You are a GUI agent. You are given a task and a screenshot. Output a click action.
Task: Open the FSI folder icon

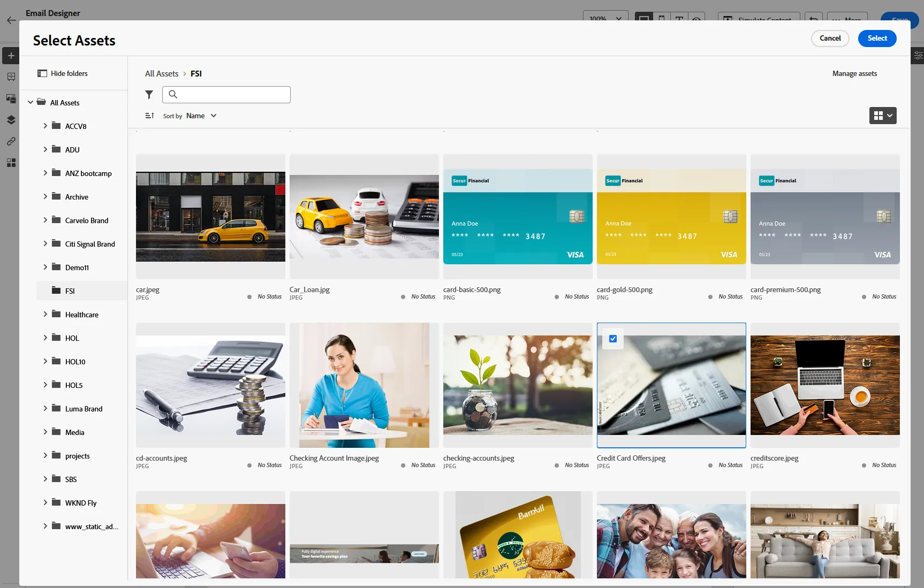click(56, 290)
